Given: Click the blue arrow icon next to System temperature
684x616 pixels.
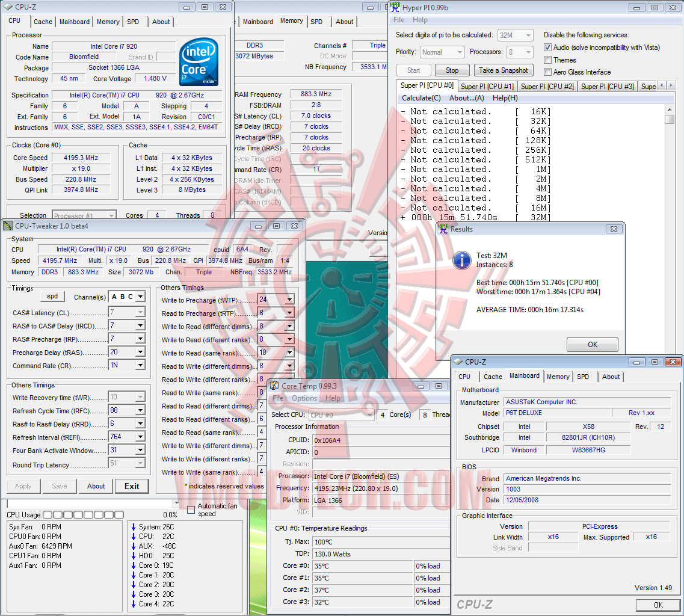Looking at the screenshot, I should pos(134,526).
